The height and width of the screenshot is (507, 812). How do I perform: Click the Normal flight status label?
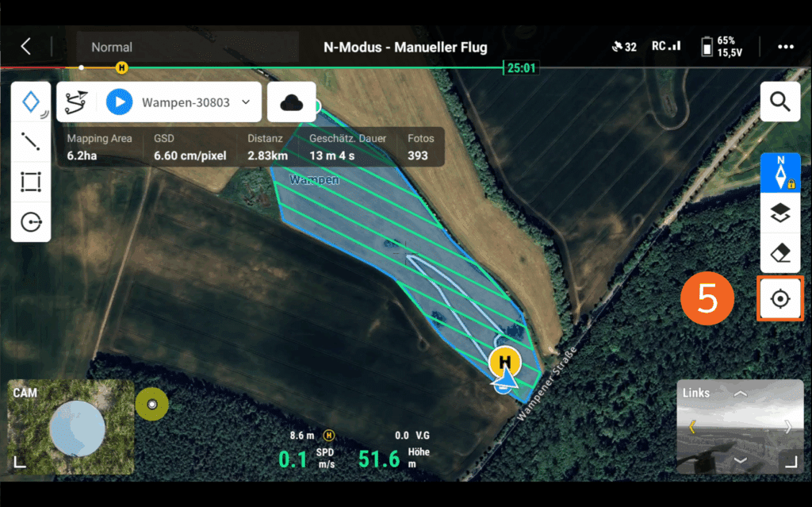pos(112,47)
